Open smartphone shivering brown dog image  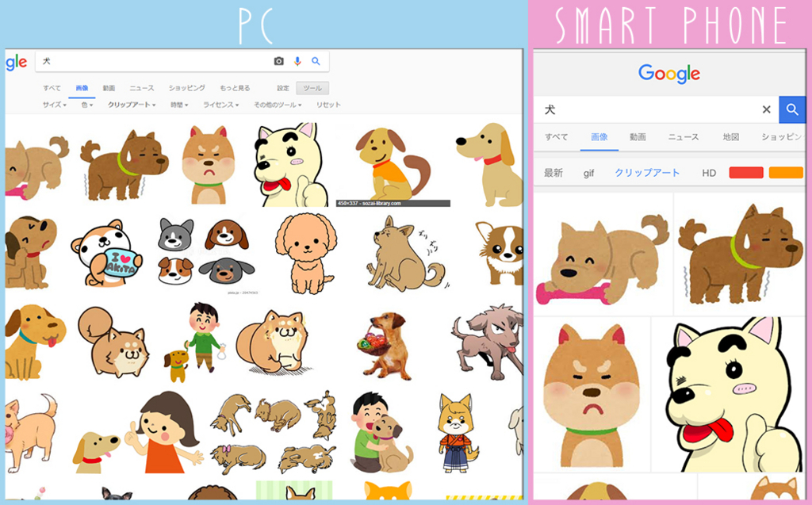click(x=740, y=256)
